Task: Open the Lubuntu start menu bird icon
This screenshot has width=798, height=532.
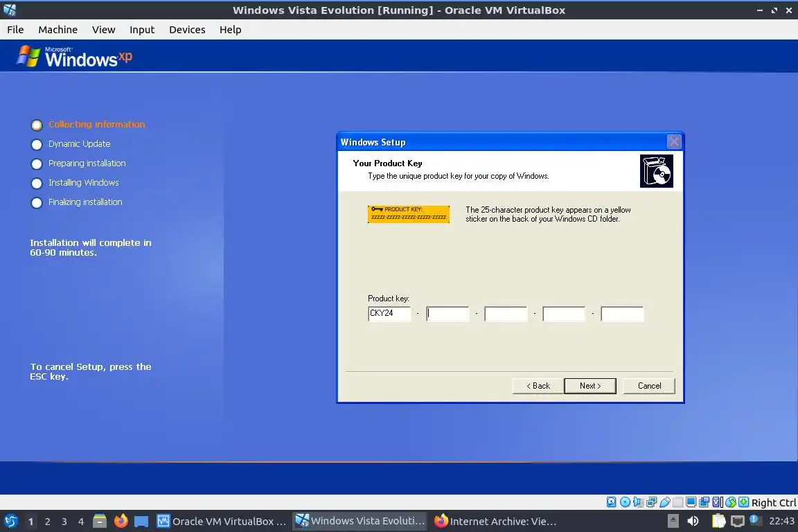Action: [x=11, y=522]
